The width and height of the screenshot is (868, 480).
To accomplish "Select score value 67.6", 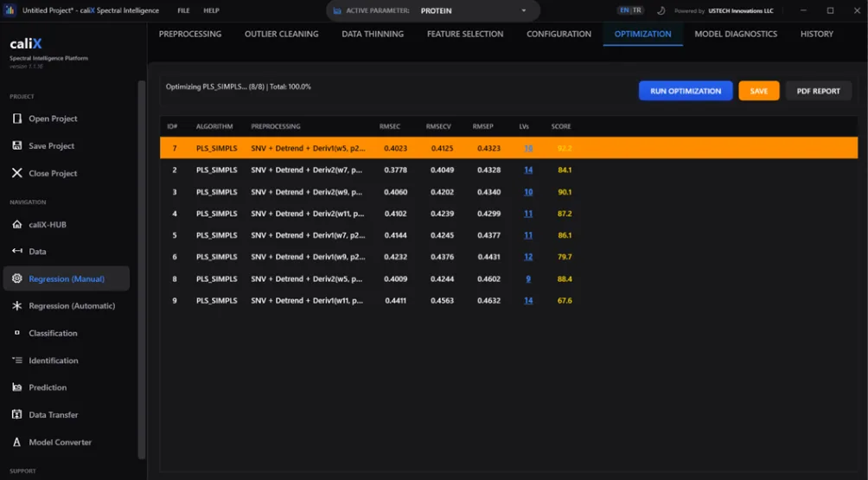I will point(565,301).
